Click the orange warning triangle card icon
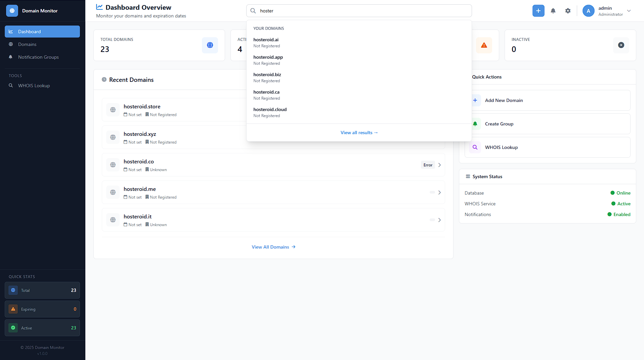Screen dimensions: 644x360 coord(484,45)
